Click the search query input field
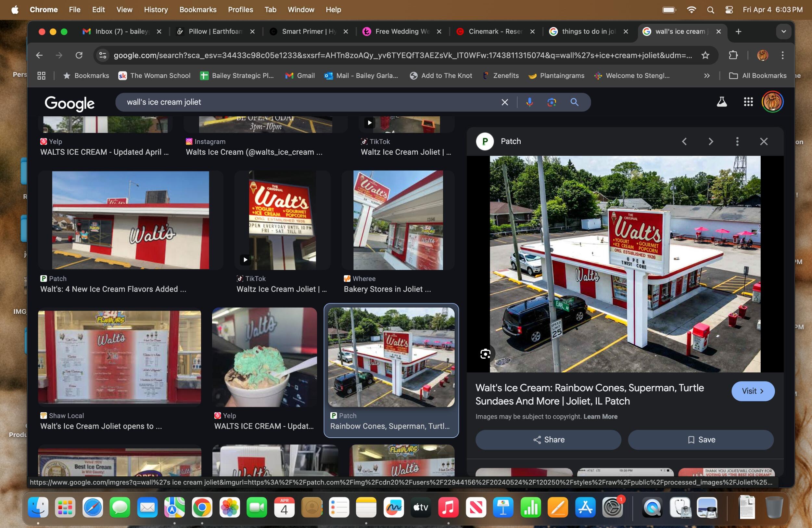Viewport: 812px width, 528px height. point(307,102)
